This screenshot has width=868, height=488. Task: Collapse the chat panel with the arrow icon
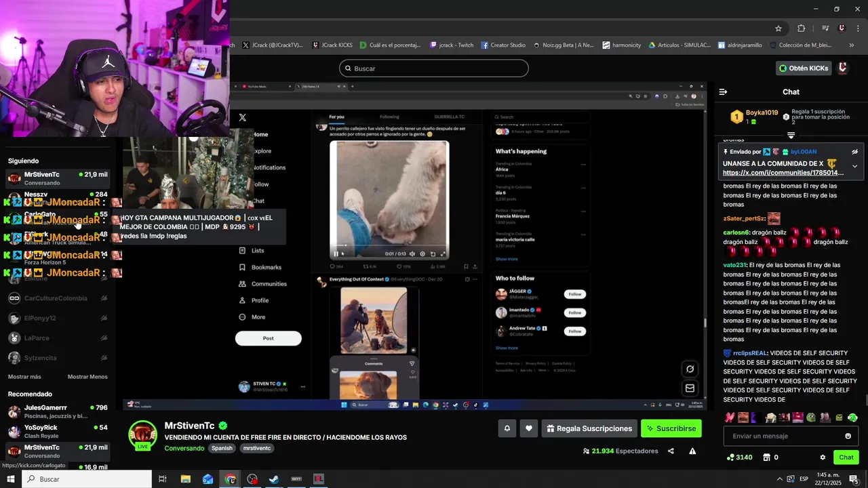click(723, 91)
